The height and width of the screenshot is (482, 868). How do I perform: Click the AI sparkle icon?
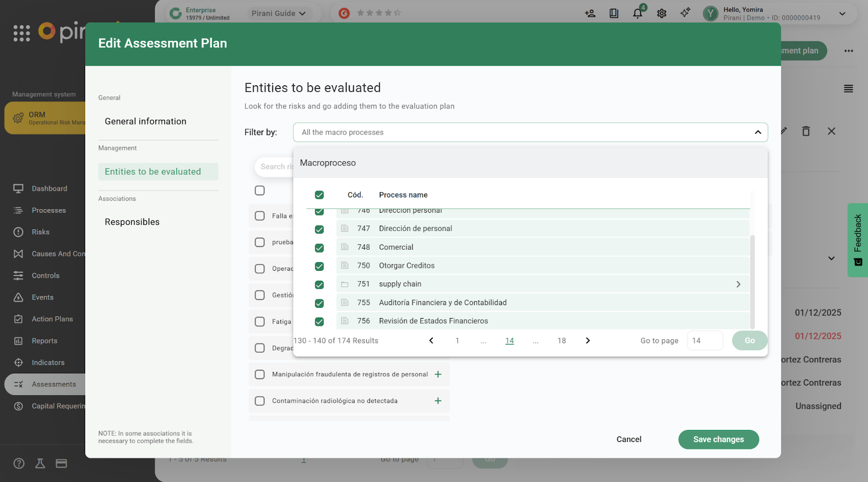685,12
